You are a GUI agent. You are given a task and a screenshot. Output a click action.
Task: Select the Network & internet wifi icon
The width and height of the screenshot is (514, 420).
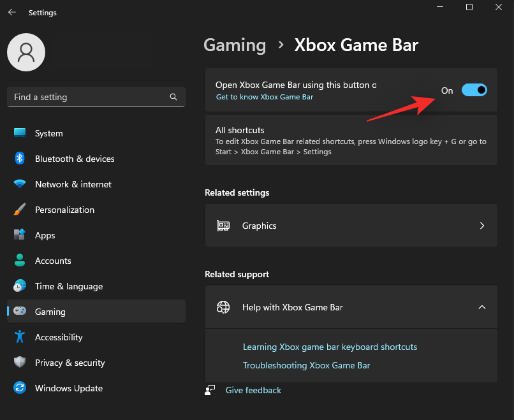(20, 184)
